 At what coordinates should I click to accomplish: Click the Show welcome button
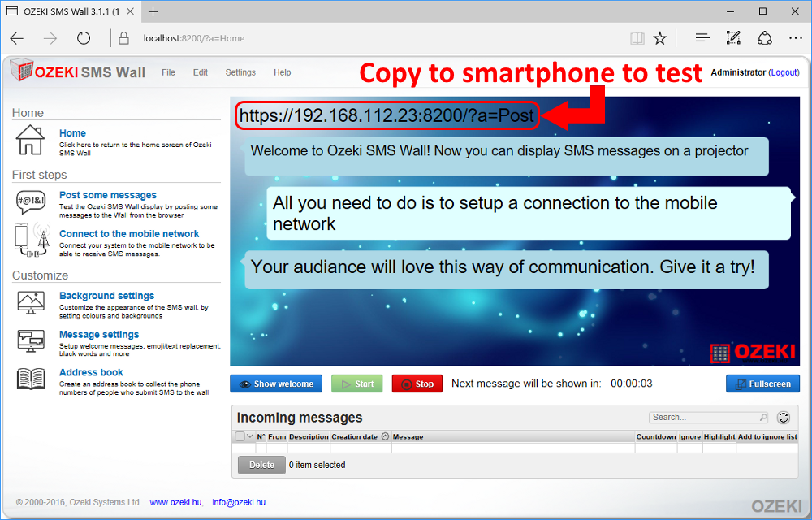276,383
